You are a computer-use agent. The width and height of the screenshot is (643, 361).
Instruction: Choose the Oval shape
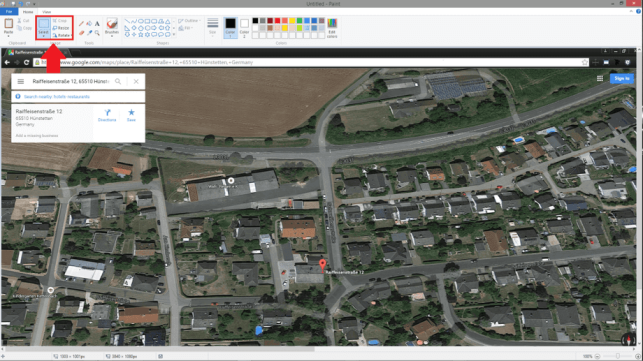141,21
